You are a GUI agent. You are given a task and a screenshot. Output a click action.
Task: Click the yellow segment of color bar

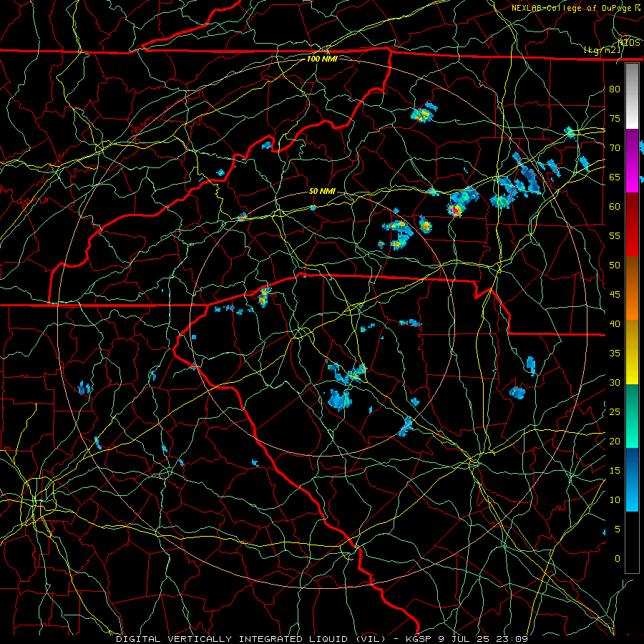click(x=632, y=352)
